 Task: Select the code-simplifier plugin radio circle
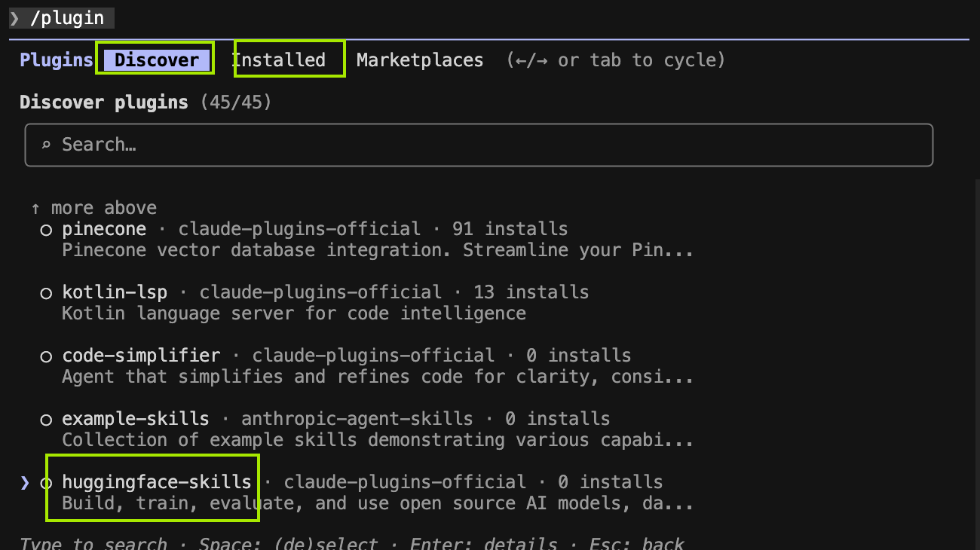46,356
